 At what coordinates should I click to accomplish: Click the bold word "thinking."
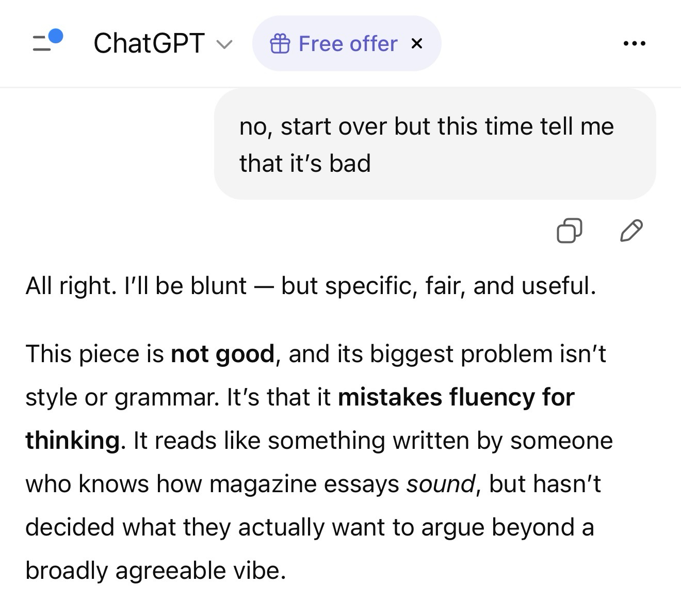pos(75,441)
